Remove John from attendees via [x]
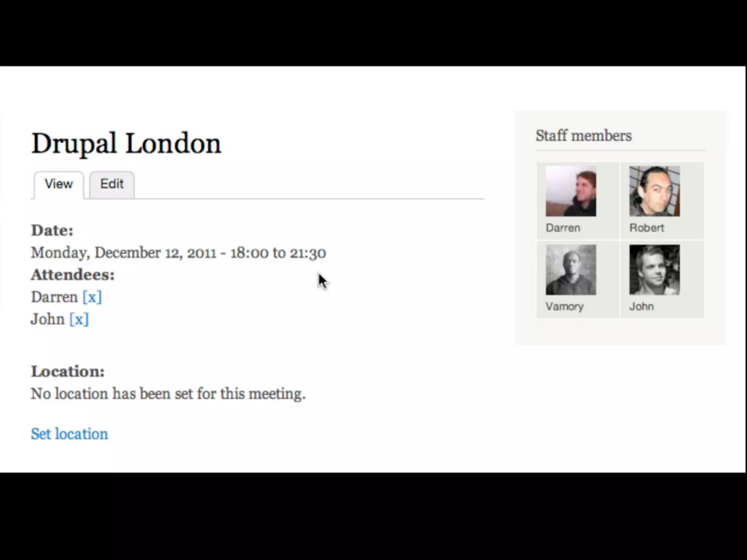This screenshot has height=560, width=747. pyautogui.click(x=79, y=319)
